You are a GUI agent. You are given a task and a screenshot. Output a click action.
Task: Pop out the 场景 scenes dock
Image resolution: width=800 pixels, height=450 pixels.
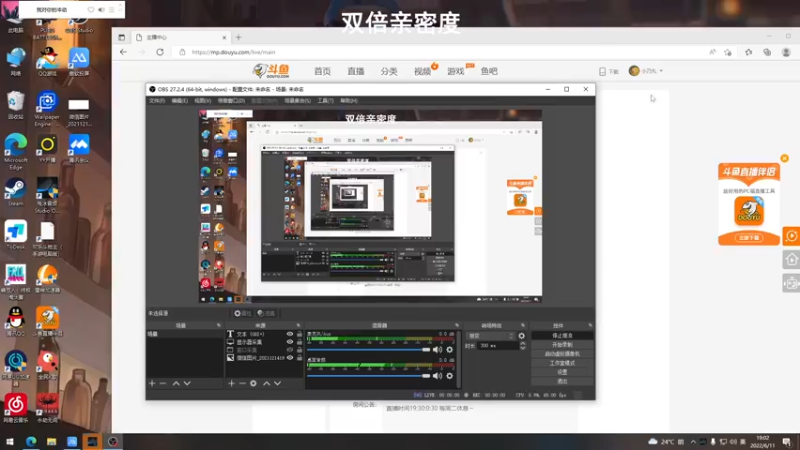(219, 326)
